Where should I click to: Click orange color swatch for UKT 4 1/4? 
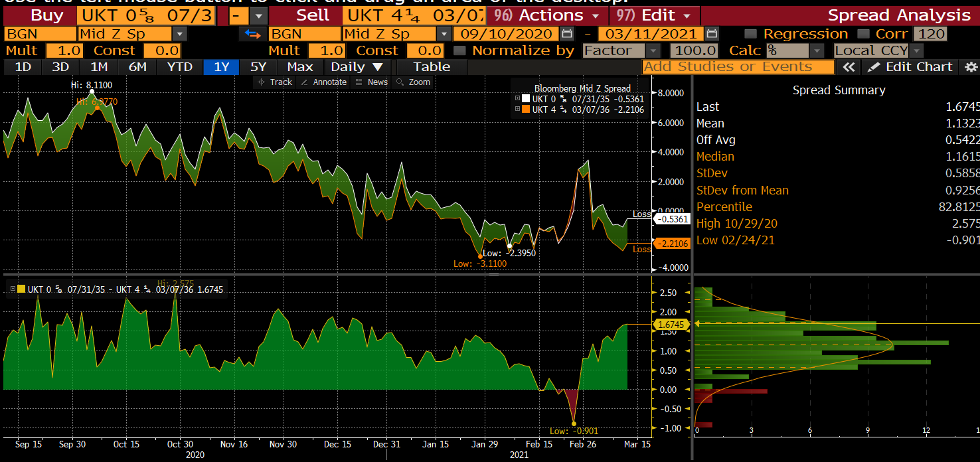526,110
